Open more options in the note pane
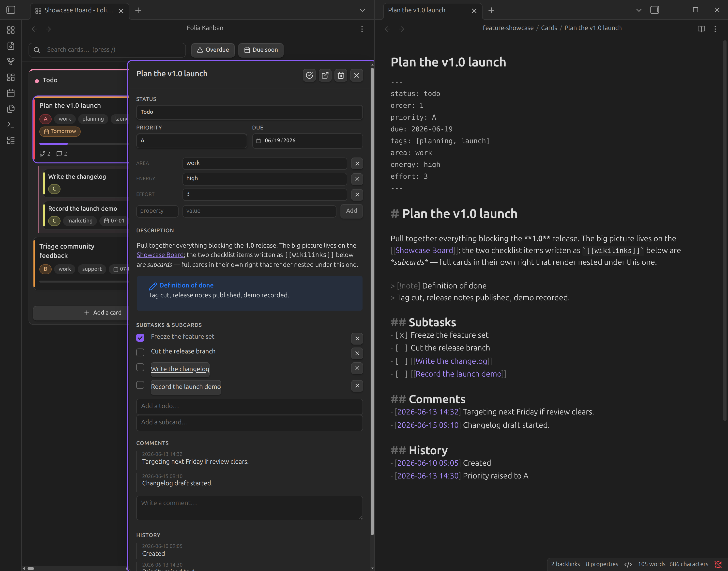This screenshot has width=728, height=571. (715, 29)
